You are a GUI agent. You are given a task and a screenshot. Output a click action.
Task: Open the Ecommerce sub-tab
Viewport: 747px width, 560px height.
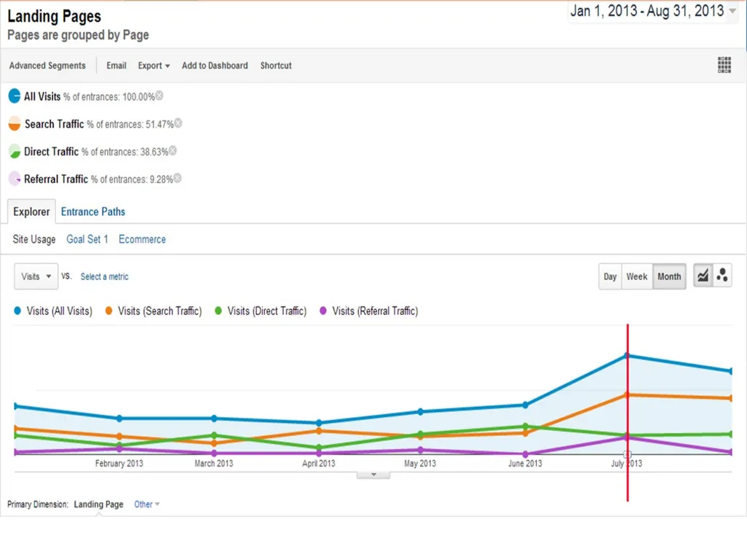coord(142,239)
